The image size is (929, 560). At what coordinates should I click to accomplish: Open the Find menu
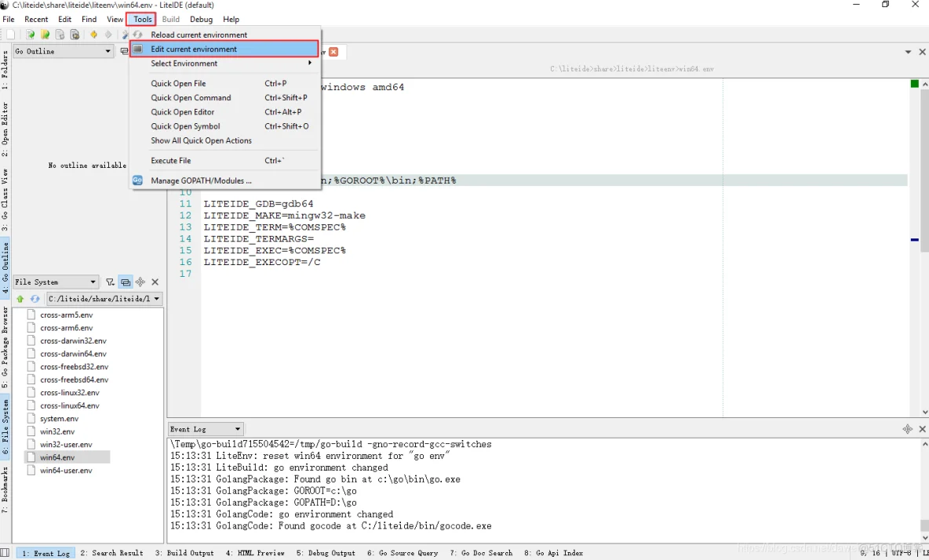click(x=89, y=19)
